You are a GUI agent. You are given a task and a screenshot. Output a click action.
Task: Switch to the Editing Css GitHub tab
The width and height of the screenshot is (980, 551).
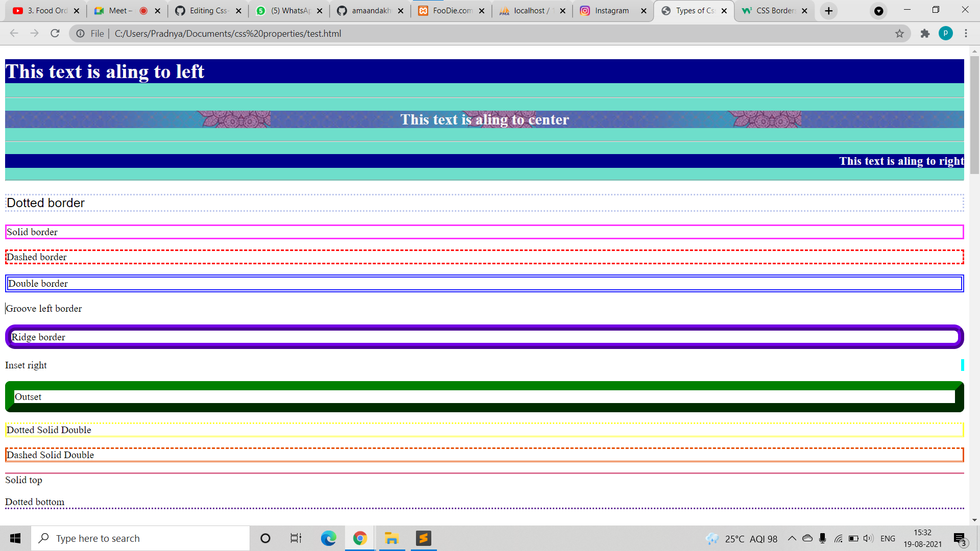(x=208, y=11)
